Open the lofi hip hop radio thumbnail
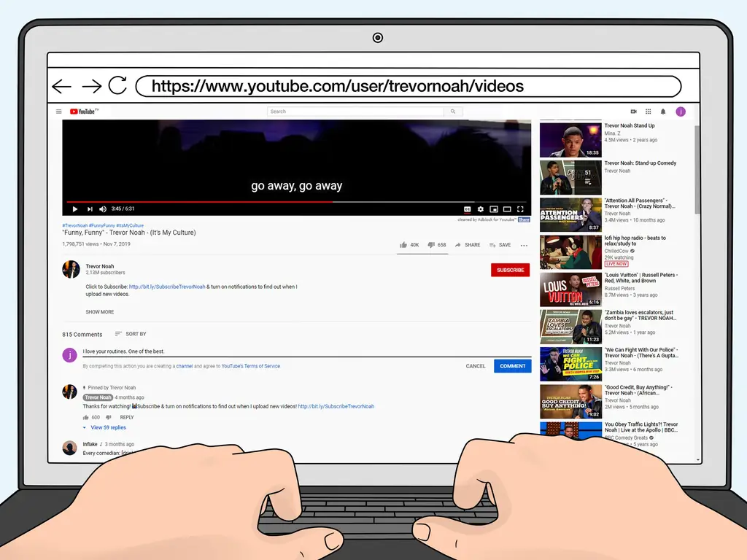747x560 pixels. click(x=570, y=252)
